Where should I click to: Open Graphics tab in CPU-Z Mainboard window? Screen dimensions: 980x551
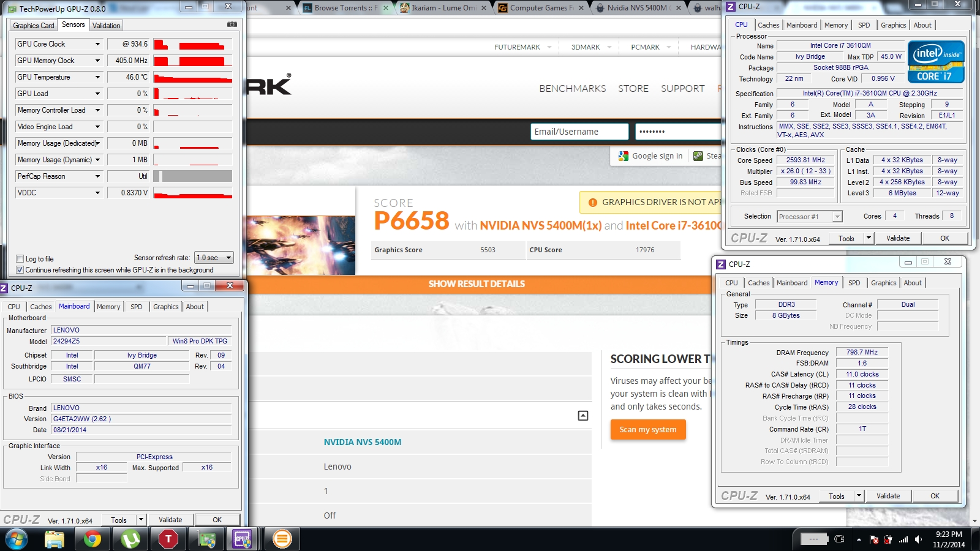(166, 307)
